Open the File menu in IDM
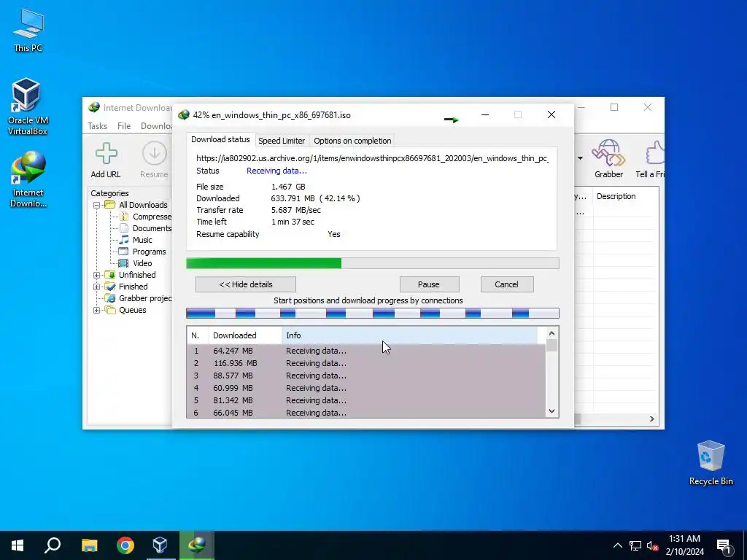Image resolution: width=747 pixels, height=560 pixels. tap(124, 125)
